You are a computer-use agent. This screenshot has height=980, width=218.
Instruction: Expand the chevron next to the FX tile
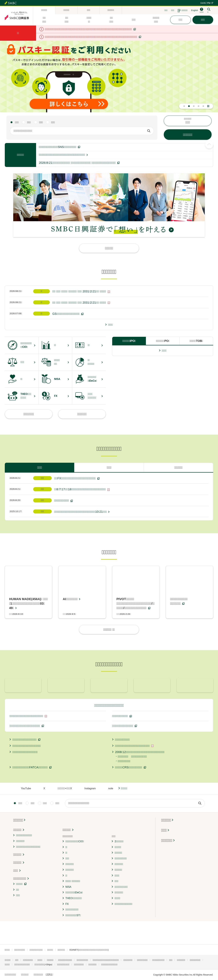click(68, 396)
